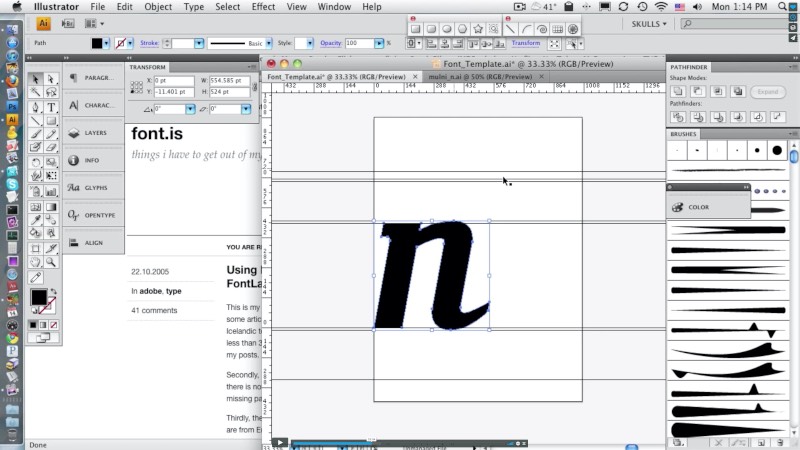Click the Ellipse tool in floating palette
This screenshot has width=800, height=450.
(x=446, y=29)
